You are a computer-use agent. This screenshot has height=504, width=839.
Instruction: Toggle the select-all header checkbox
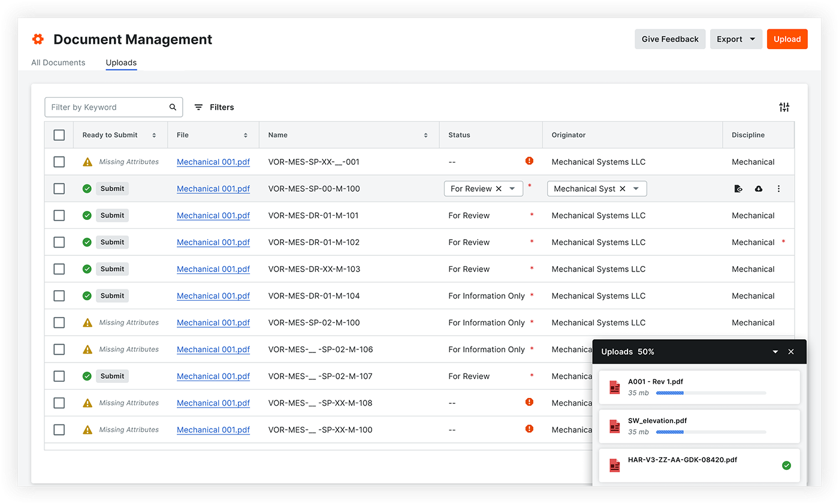(59, 135)
